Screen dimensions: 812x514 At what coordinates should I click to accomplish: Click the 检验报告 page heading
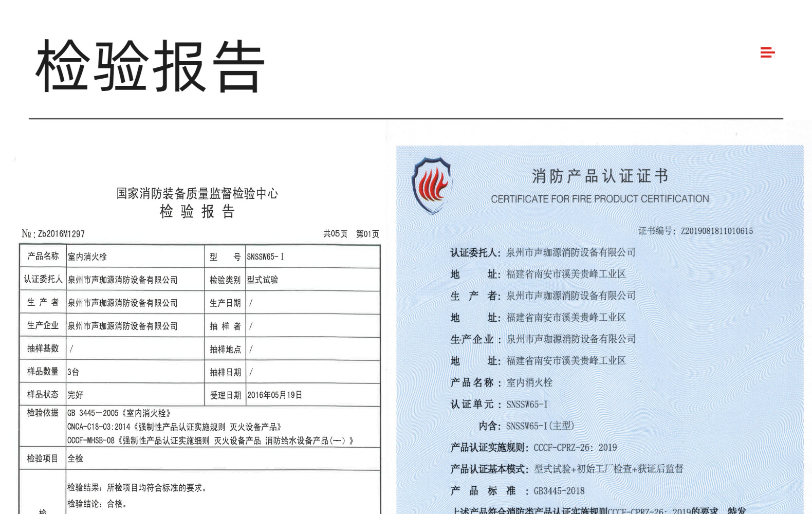[x=150, y=66]
